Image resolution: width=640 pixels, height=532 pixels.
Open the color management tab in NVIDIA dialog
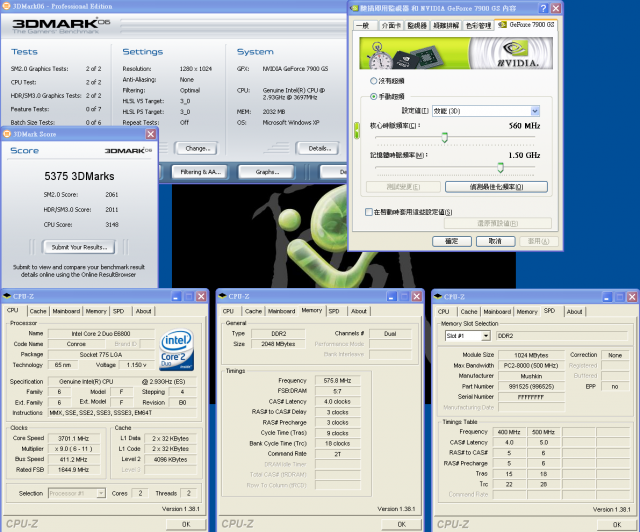pyautogui.click(x=478, y=25)
